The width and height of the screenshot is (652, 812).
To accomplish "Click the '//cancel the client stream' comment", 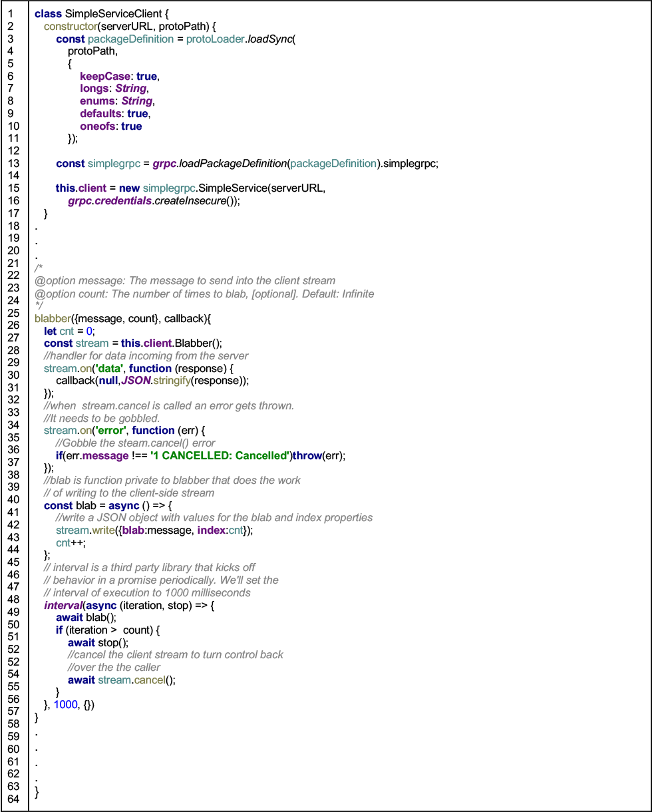I will (x=176, y=655).
